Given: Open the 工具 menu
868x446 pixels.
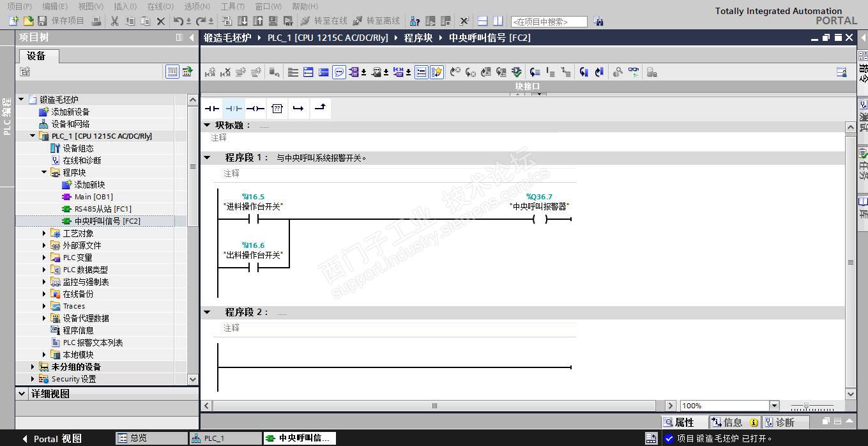Looking at the screenshot, I should 232,6.
